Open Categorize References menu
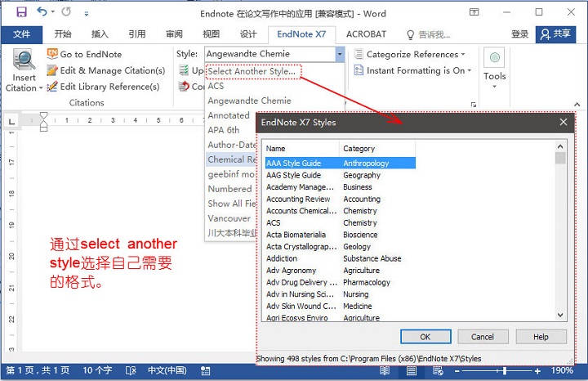This screenshot has height=381, width=588. click(x=410, y=54)
